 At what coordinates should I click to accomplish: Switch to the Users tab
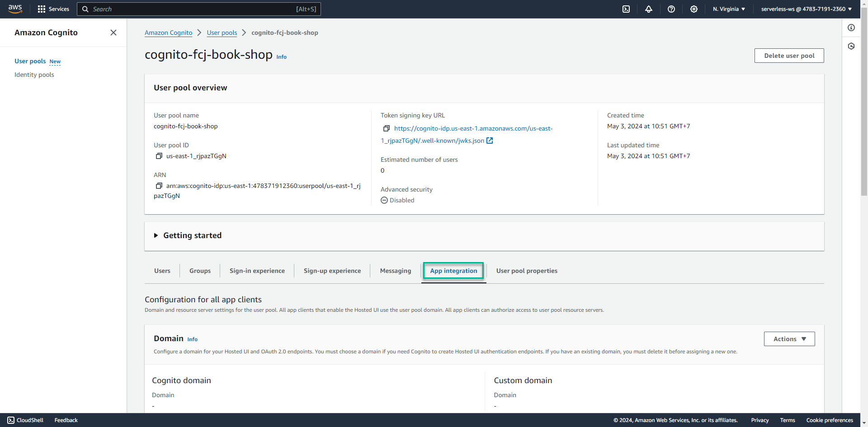[x=162, y=271]
